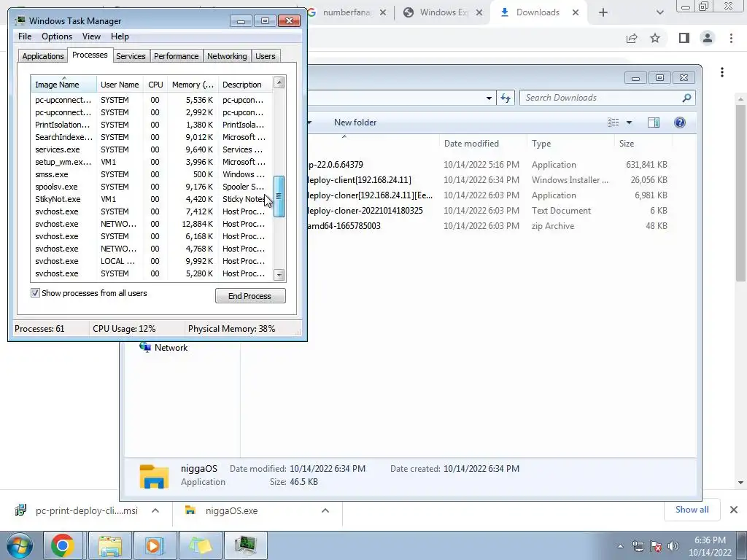
Task: Click the volume speaker tray icon
Action: (673, 546)
